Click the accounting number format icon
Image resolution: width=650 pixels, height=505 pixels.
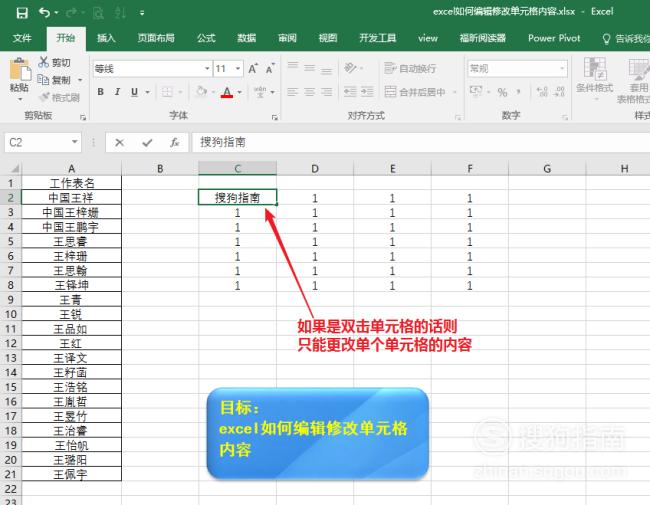click(x=475, y=91)
